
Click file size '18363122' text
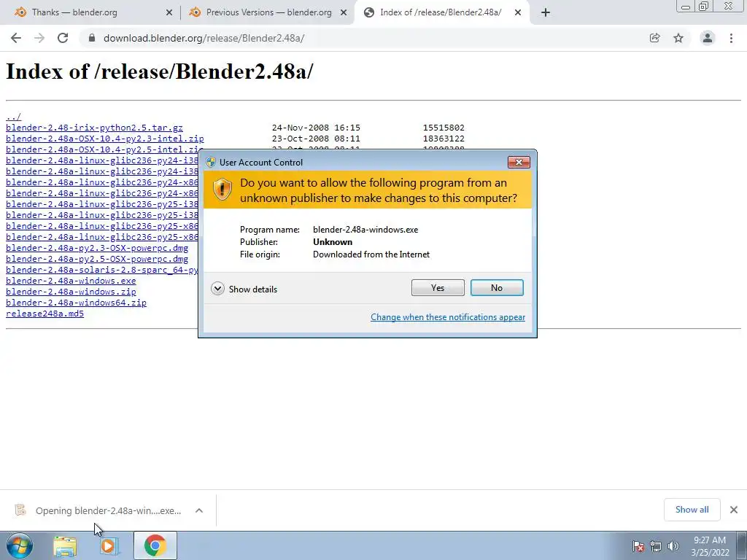click(x=444, y=139)
